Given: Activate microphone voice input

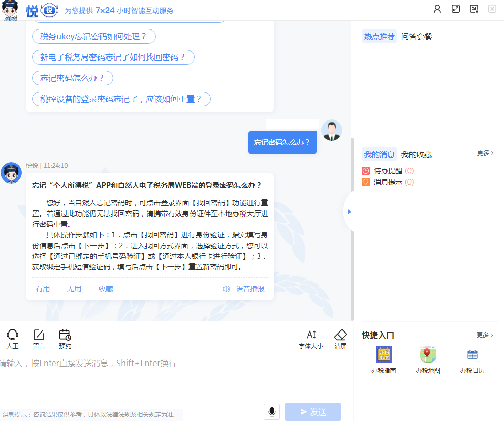Looking at the screenshot, I should (272, 411).
